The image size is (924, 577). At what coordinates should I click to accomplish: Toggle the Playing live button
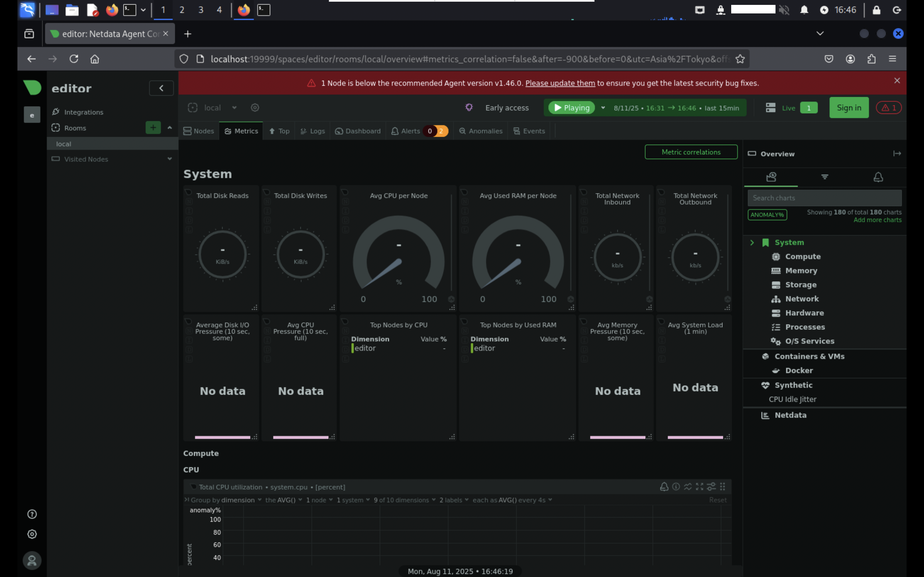point(572,107)
